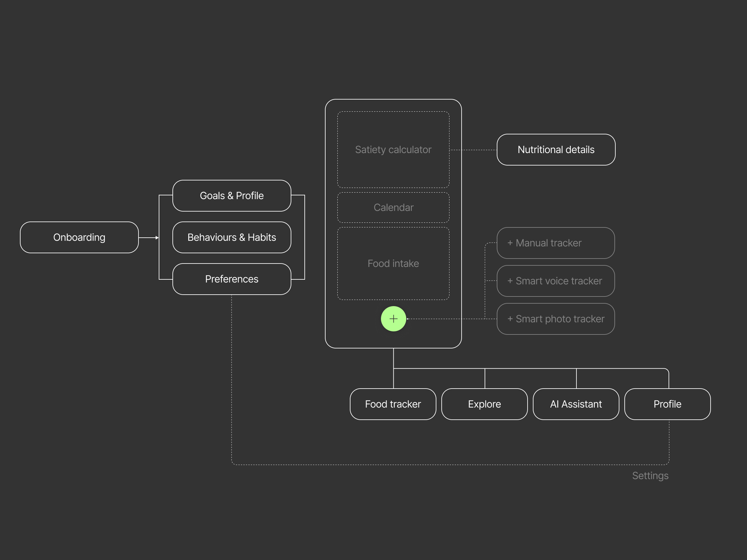Select the Onboarding node
Image resolution: width=747 pixels, height=560 pixels.
[x=79, y=237]
